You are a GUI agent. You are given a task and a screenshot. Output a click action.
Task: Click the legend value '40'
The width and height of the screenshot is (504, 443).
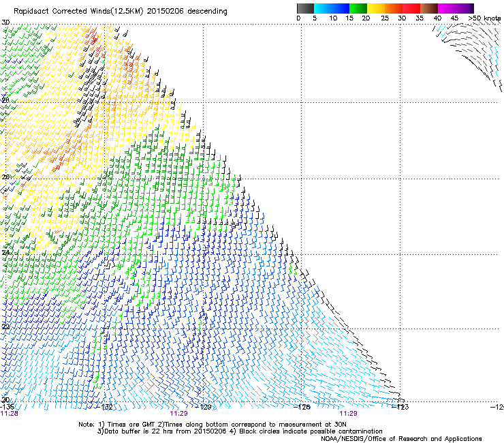pos(437,18)
